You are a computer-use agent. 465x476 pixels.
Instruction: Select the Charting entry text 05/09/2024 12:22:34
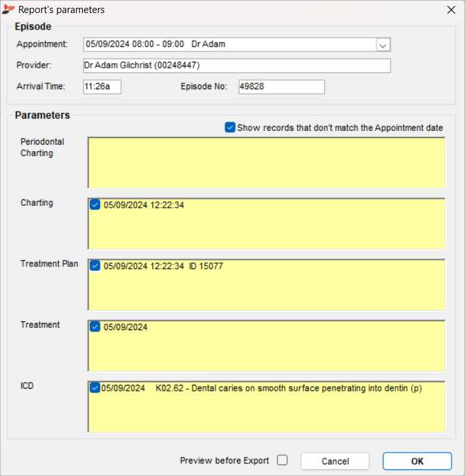pyautogui.click(x=144, y=205)
